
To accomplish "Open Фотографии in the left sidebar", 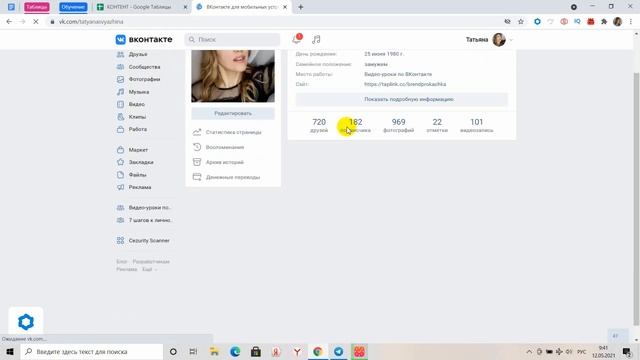I will click(x=138, y=79).
